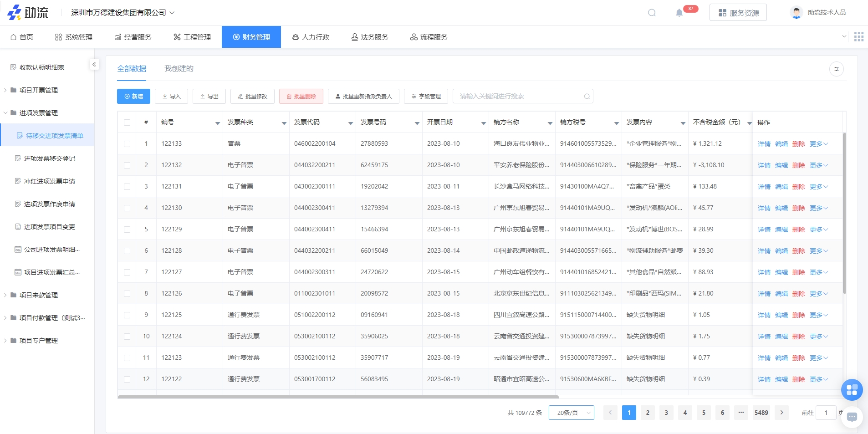This screenshot has height=434, width=868.
Task: Check the row for invoice 122133
Action: point(127,144)
